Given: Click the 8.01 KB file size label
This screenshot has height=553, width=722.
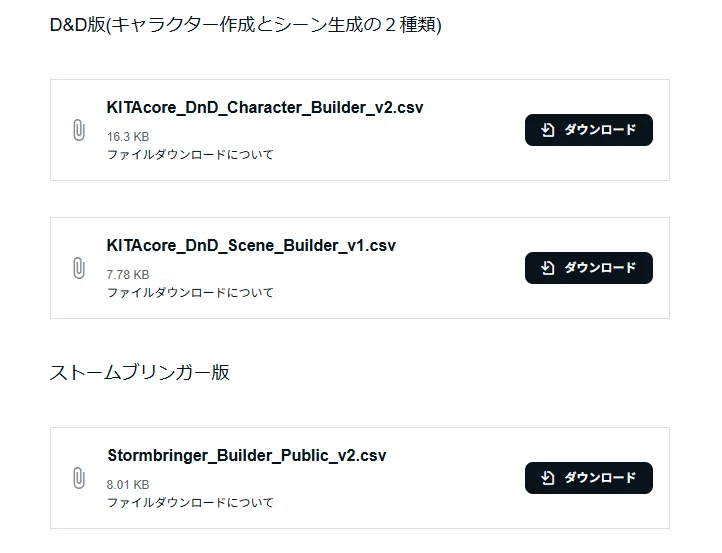Looking at the screenshot, I should [x=128, y=485].
